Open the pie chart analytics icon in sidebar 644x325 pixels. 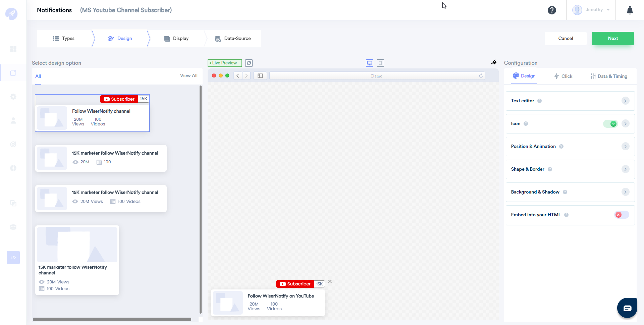tap(13, 168)
